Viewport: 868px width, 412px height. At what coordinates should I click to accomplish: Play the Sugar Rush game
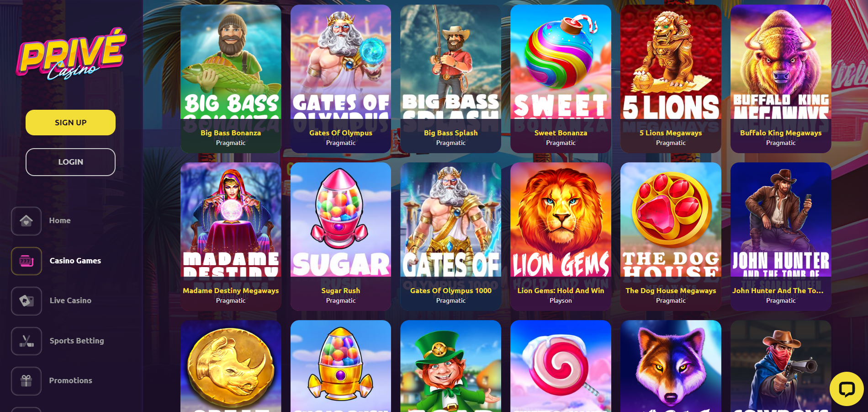pos(341,236)
